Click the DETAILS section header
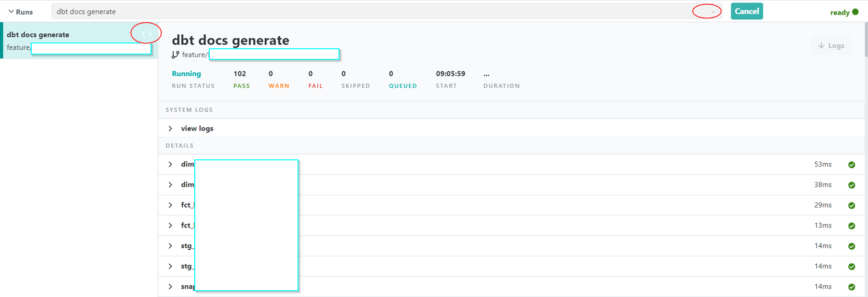 (179, 145)
